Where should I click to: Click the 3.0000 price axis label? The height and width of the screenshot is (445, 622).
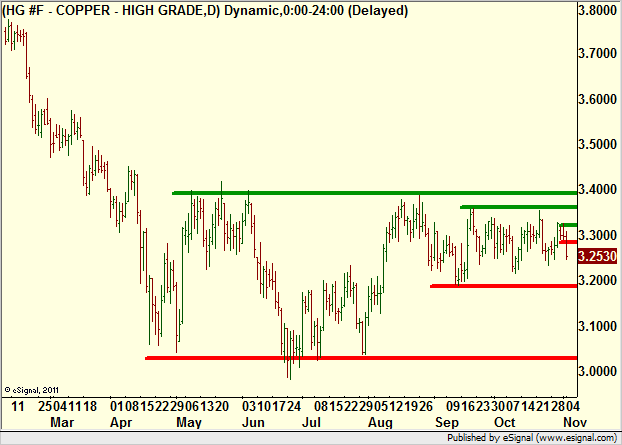598,372
